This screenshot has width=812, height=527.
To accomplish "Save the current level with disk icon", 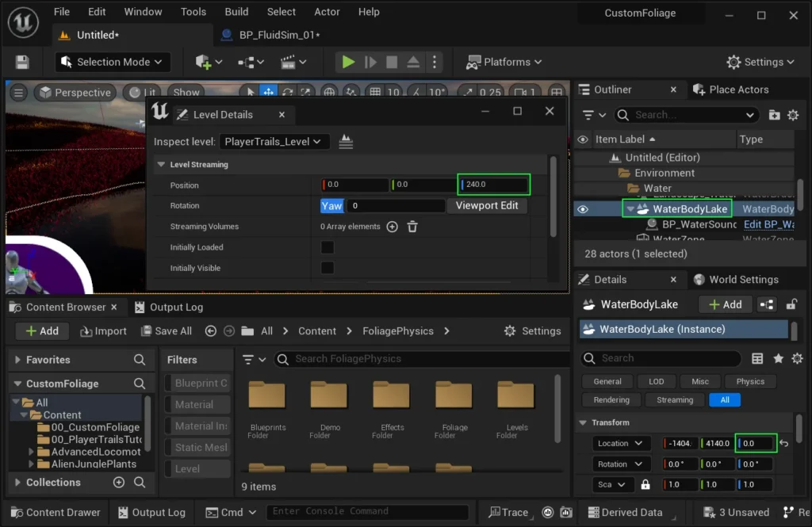I will 22,62.
